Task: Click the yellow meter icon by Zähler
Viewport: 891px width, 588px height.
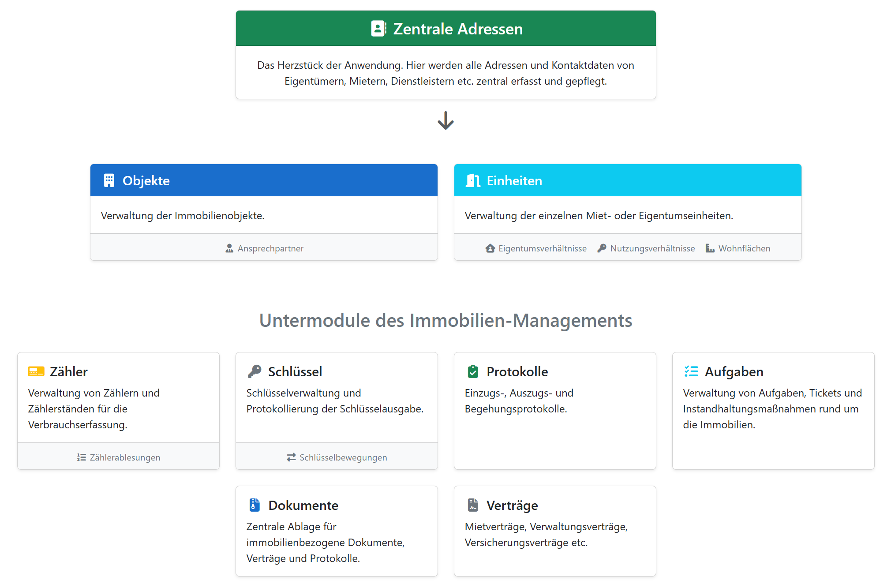Action: [x=36, y=371]
